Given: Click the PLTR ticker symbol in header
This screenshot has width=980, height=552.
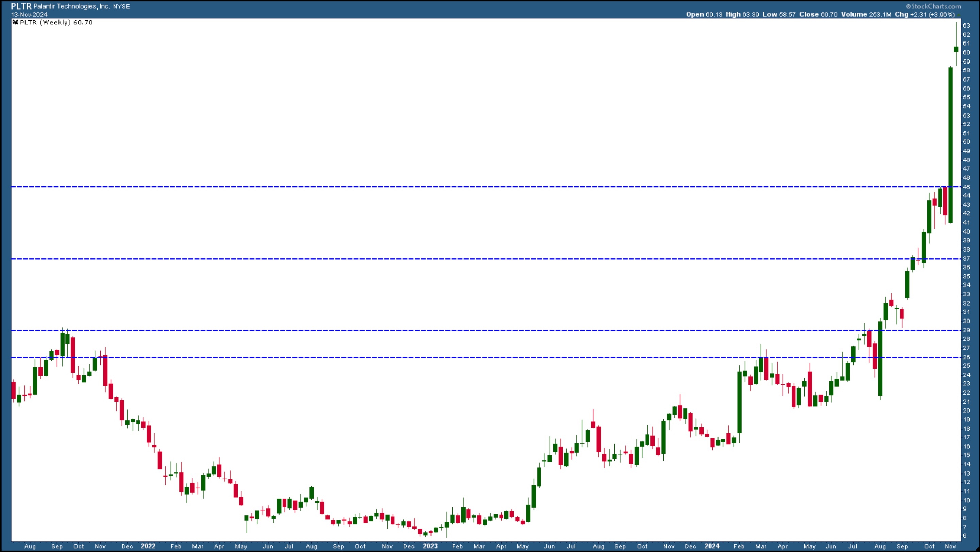Looking at the screenshot, I should pyautogui.click(x=21, y=6).
